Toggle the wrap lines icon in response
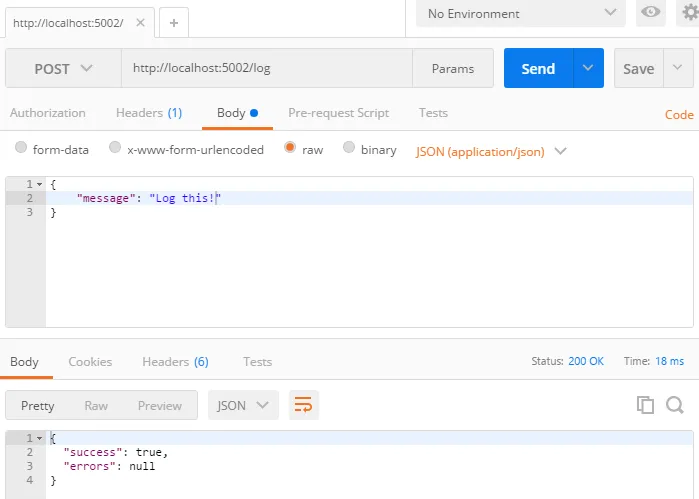 click(303, 405)
